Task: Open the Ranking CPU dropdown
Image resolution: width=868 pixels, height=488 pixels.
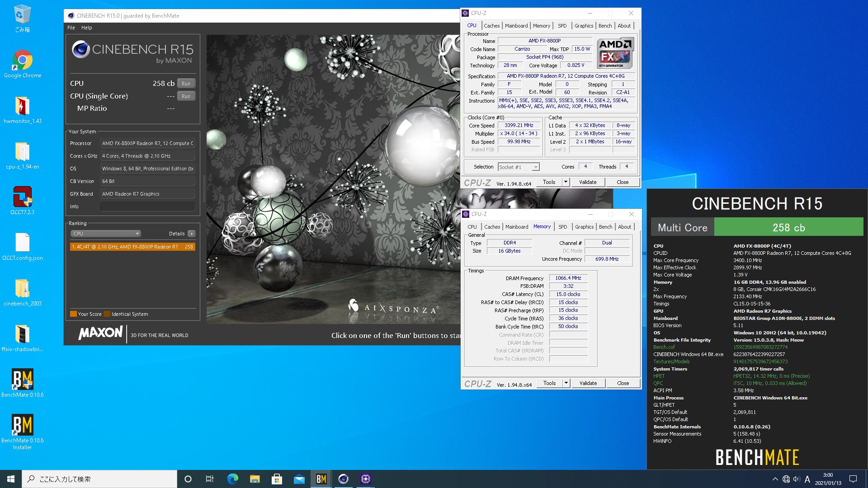Action: tap(106, 234)
